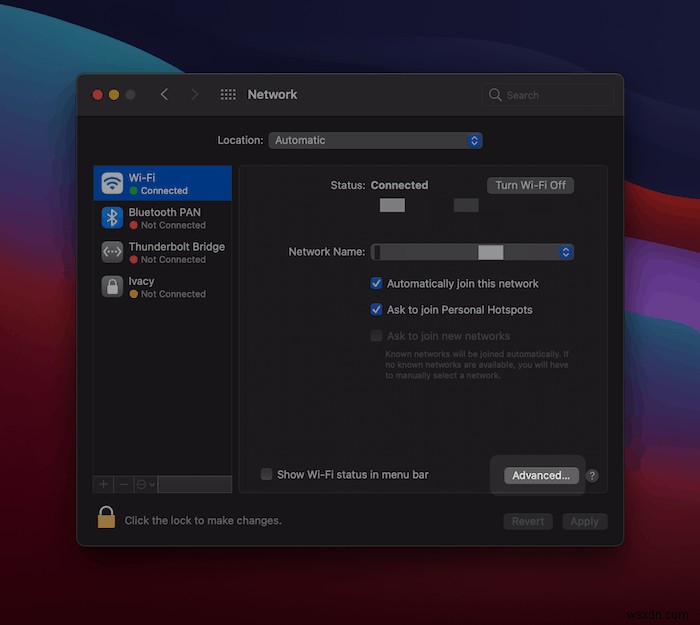Screen dimensions: 700x625
Task: Click the Revert button
Action: point(528,521)
